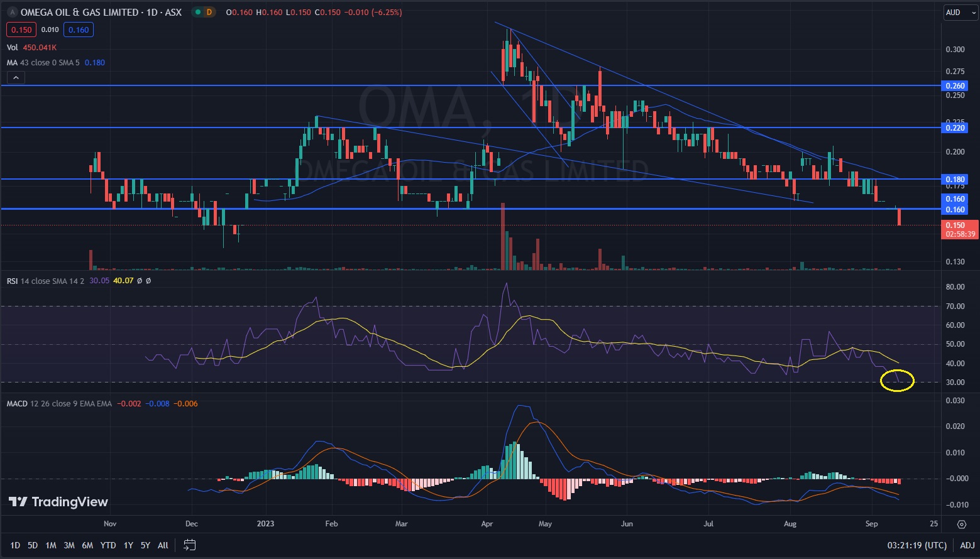Click the 450.041K volume value
The height and width of the screenshot is (559, 980).
point(40,48)
